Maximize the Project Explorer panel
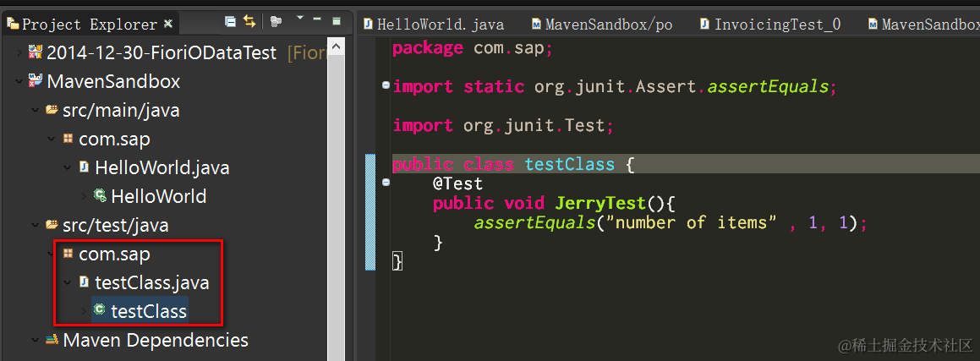The image size is (980, 361). [337, 20]
